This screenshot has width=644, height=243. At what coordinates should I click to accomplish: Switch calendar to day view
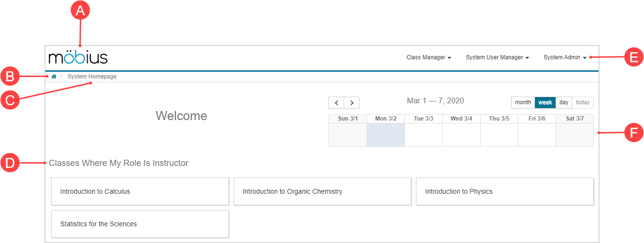pyautogui.click(x=564, y=102)
